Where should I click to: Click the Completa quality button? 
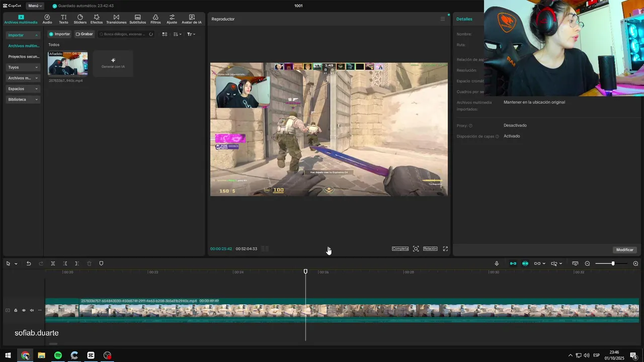point(400,248)
